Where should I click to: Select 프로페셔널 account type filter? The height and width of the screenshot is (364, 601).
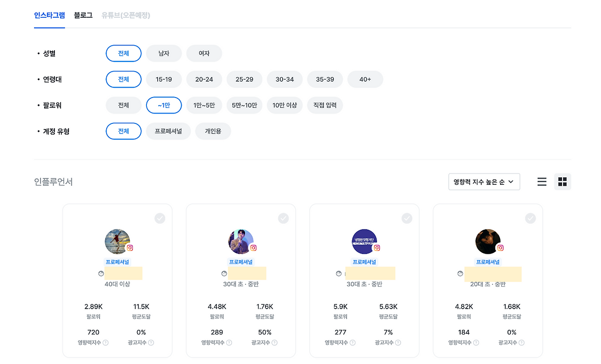click(169, 131)
